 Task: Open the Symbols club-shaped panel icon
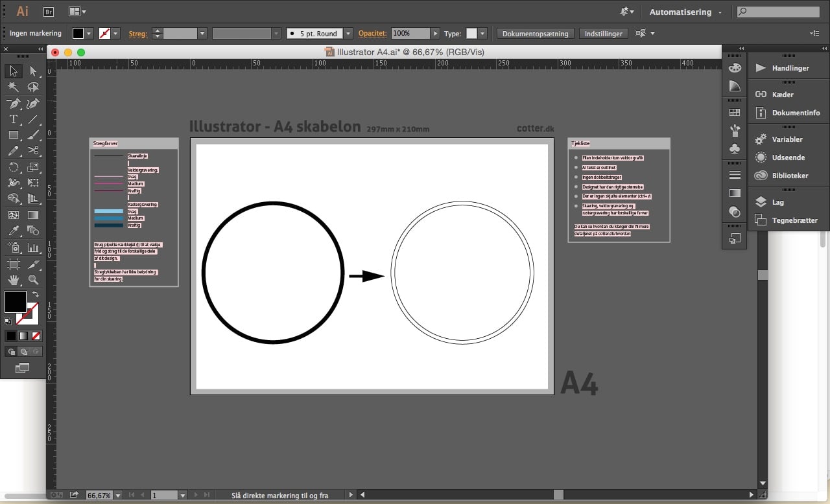[x=735, y=149]
